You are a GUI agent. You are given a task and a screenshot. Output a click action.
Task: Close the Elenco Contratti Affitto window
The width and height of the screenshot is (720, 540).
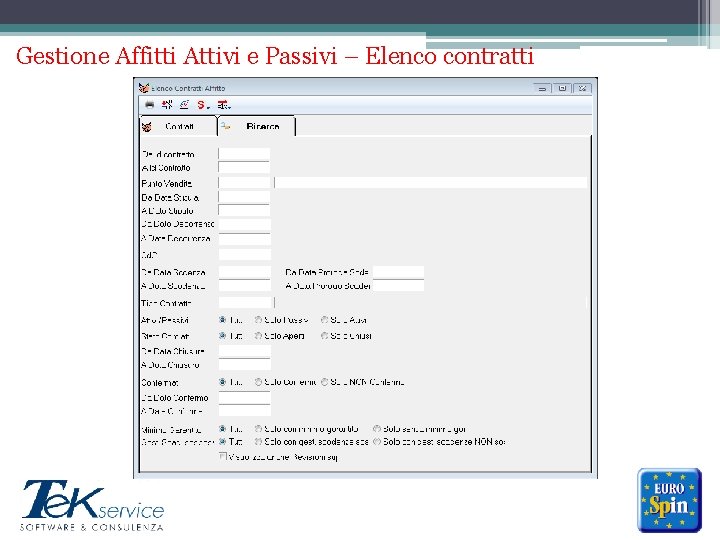point(582,88)
